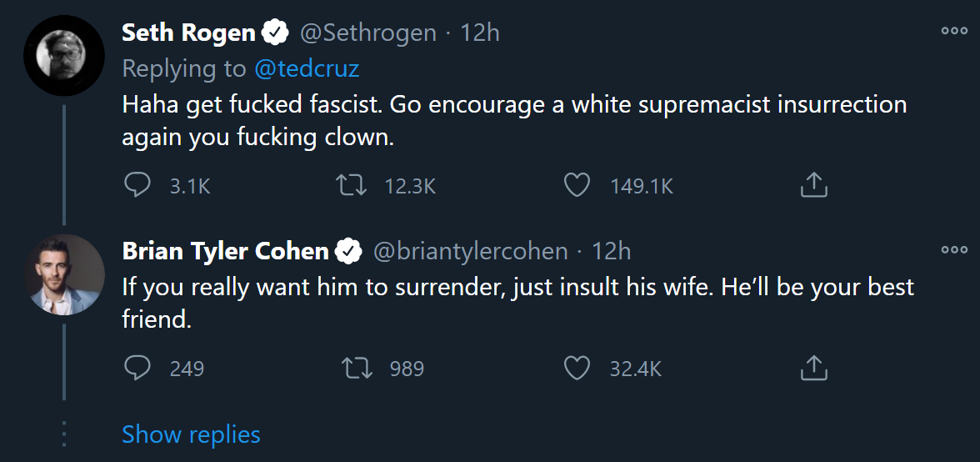Retweet Brian Tyler Cohen's tweet

tap(357, 368)
